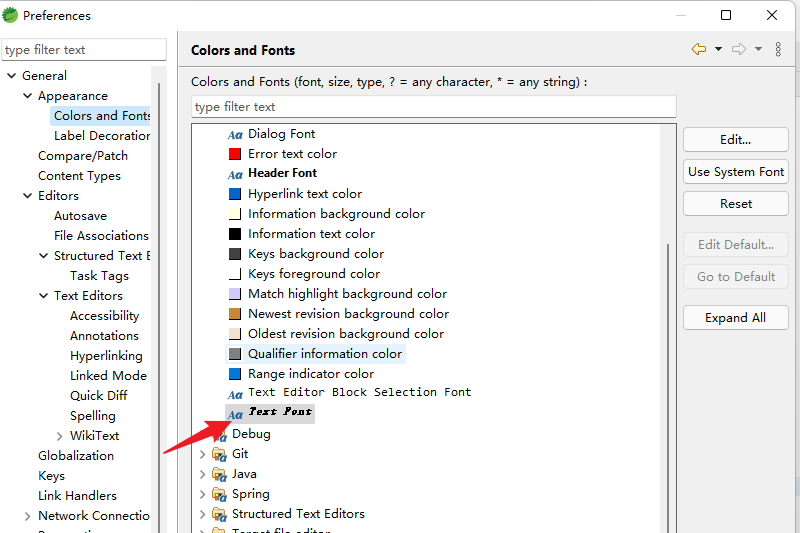Open the Annotations preference page

click(104, 336)
